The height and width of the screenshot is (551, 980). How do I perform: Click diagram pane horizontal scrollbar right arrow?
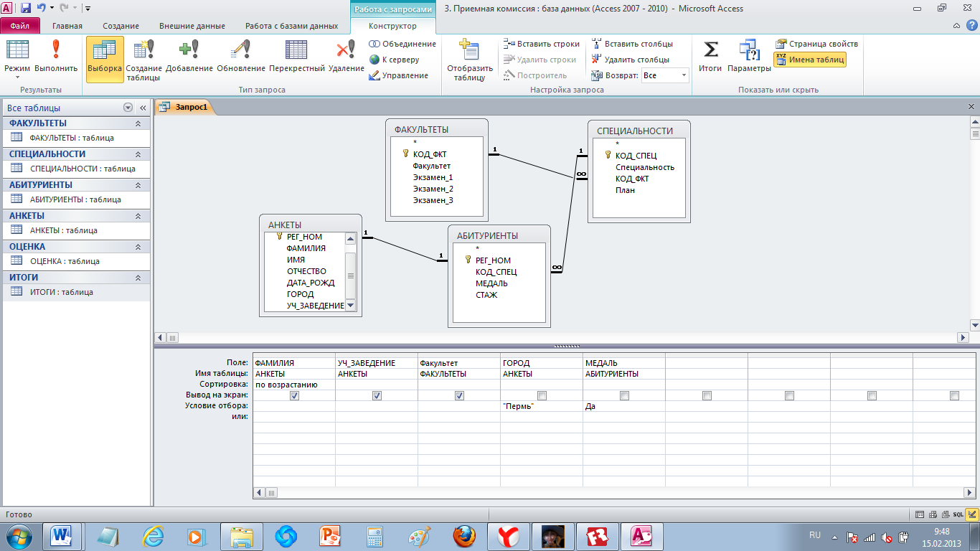click(x=963, y=337)
